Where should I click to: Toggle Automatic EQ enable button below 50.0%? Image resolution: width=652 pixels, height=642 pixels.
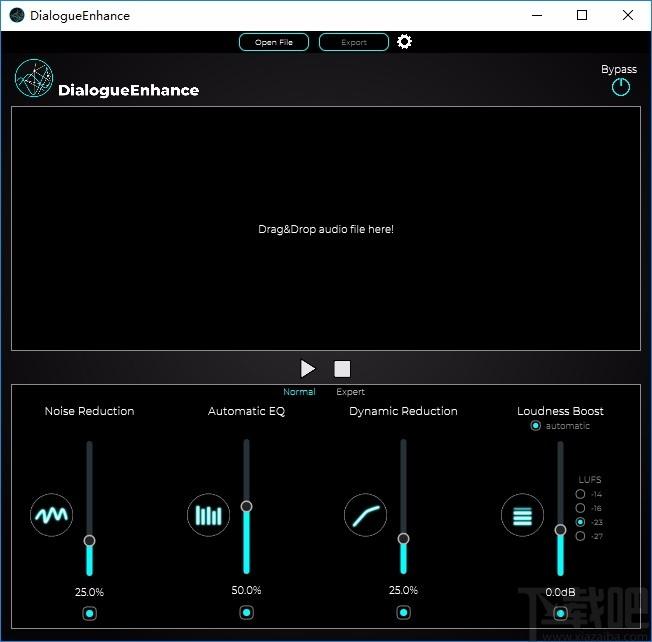click(x=247, y=612)
